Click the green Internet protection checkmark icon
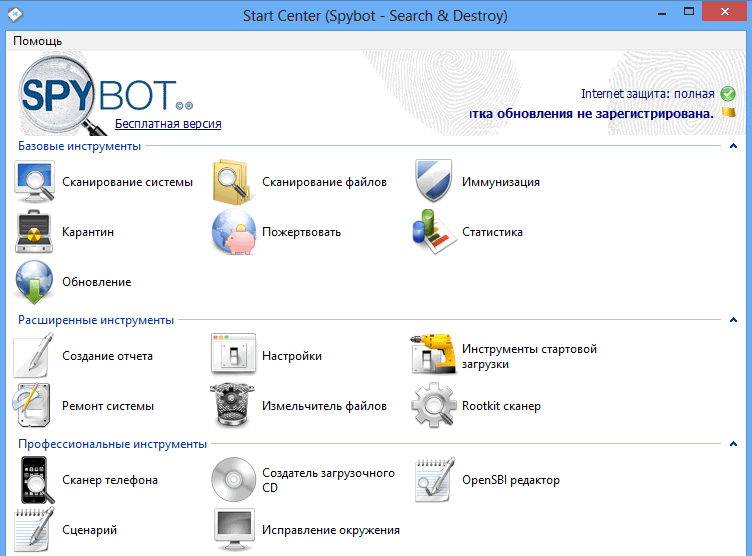The height and width of the screenshot is (556, 752). point(728,94)
